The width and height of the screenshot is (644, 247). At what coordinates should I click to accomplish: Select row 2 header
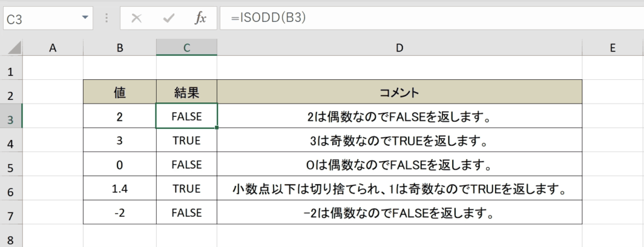click(11, 96)
